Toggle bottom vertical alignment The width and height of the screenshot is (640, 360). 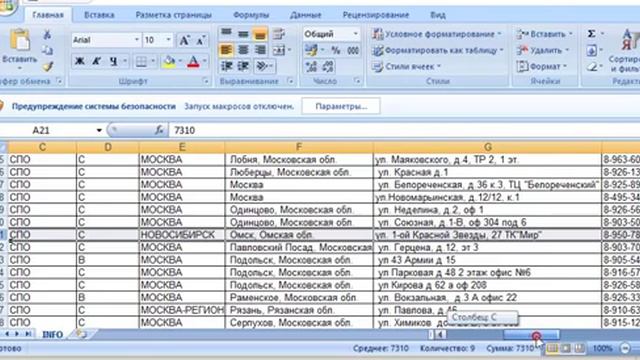[260, 34]
